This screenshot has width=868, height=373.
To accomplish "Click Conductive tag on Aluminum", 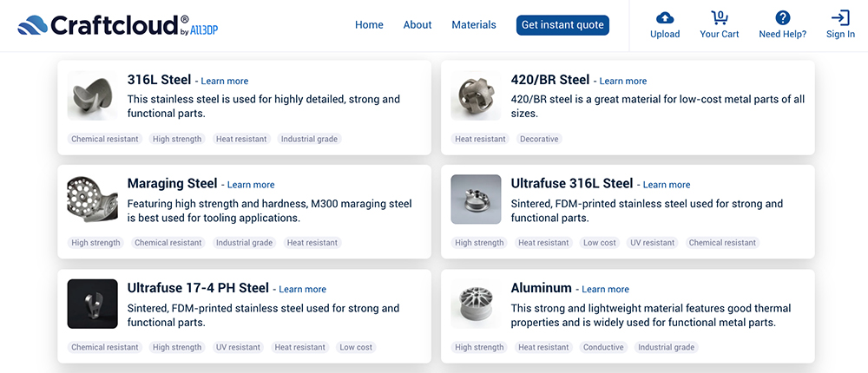I will pos(603,348).
